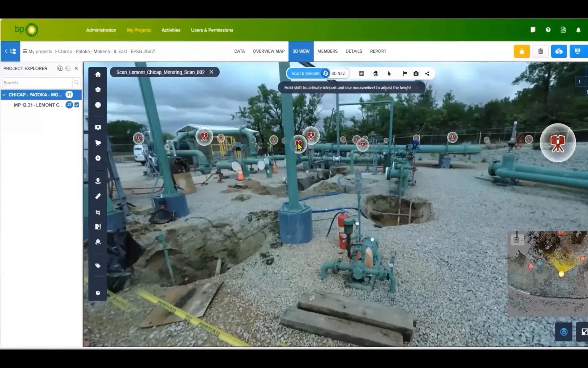Enable Scan & Teleport mode
588x368 pixels.
pyautogui.click(x=305, y=74)
